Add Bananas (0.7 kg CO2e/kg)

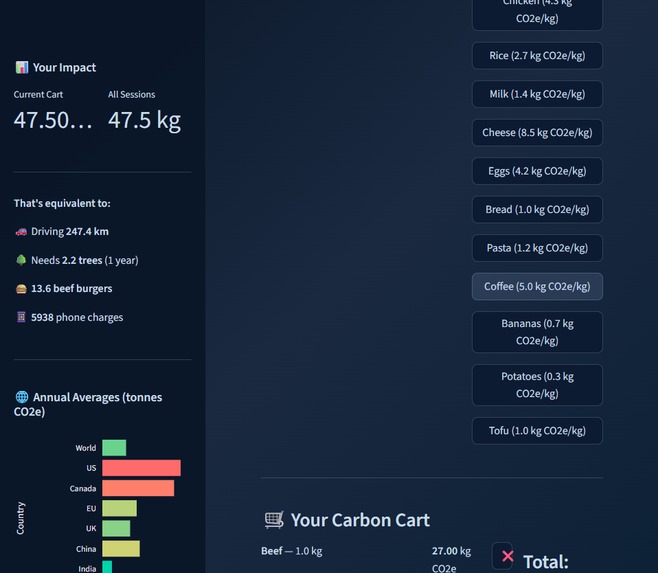tap(537, 332)
